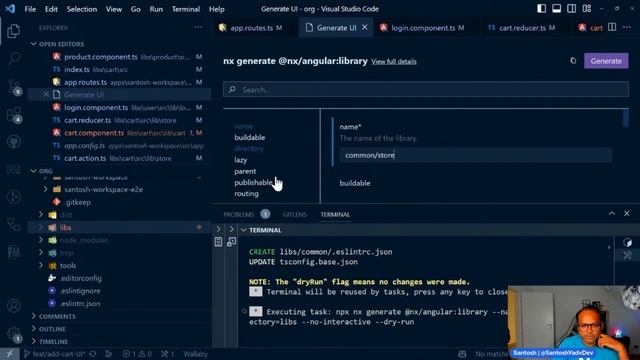Collapse the TERMINAL group header

tap(244, 230)
